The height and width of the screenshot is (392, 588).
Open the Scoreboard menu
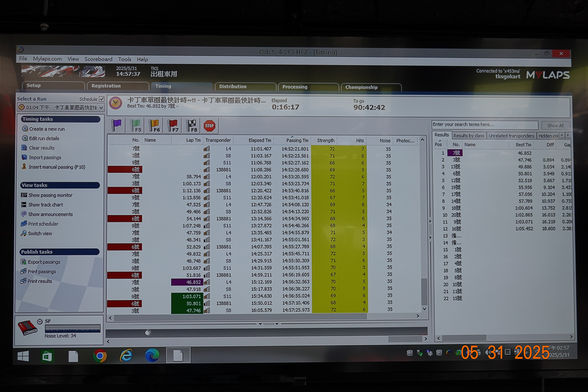tap(98, 59)
